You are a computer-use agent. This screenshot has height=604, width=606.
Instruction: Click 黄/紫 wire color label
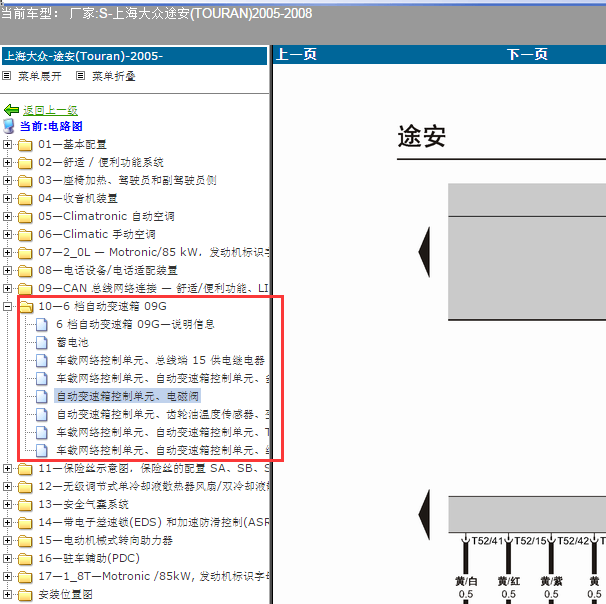552,581
